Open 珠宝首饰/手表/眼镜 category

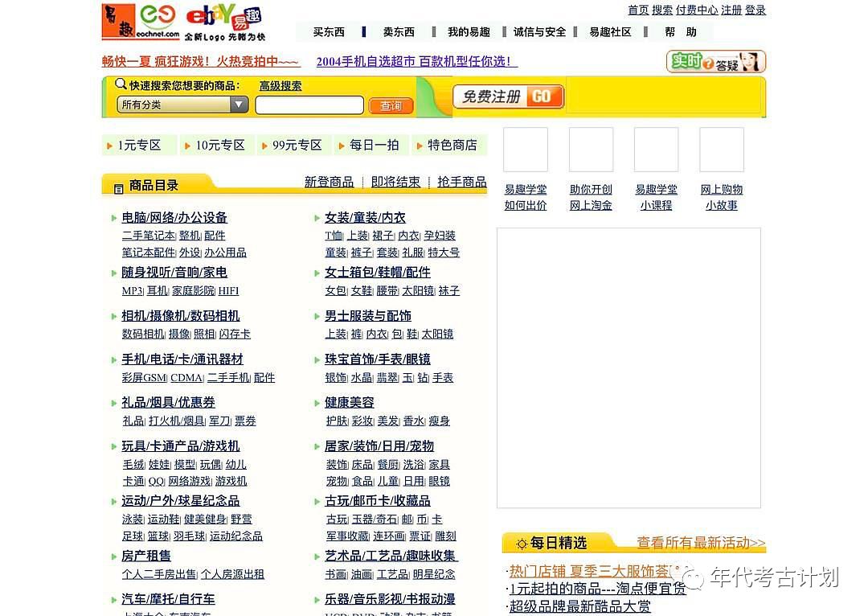click(x=378, y=359)
